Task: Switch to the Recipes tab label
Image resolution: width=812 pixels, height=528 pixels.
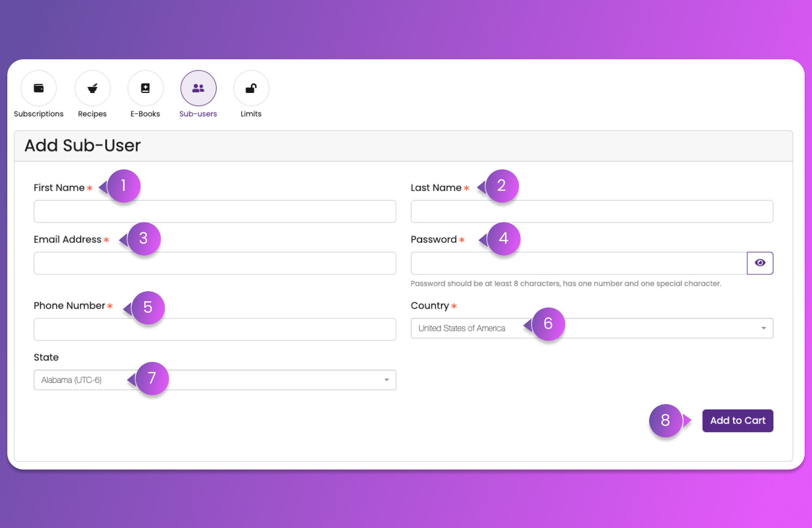Action: (x=92, y=114)
